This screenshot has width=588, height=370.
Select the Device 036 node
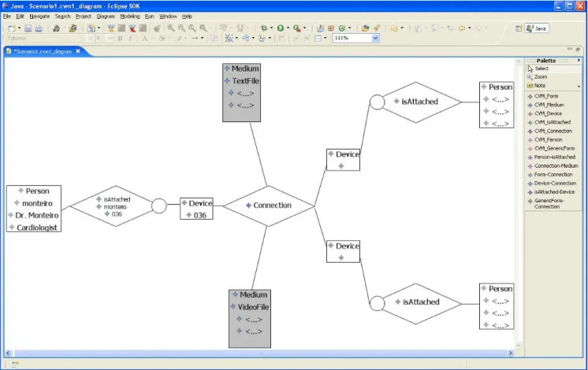[196, 209]
